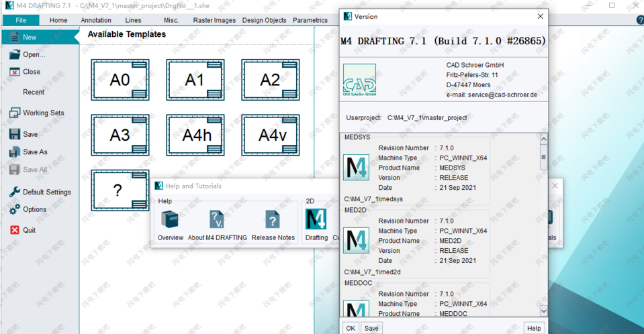Click the Version list scroll down arrow
This screenshot has width=644, height=334.
pos(543,311)
